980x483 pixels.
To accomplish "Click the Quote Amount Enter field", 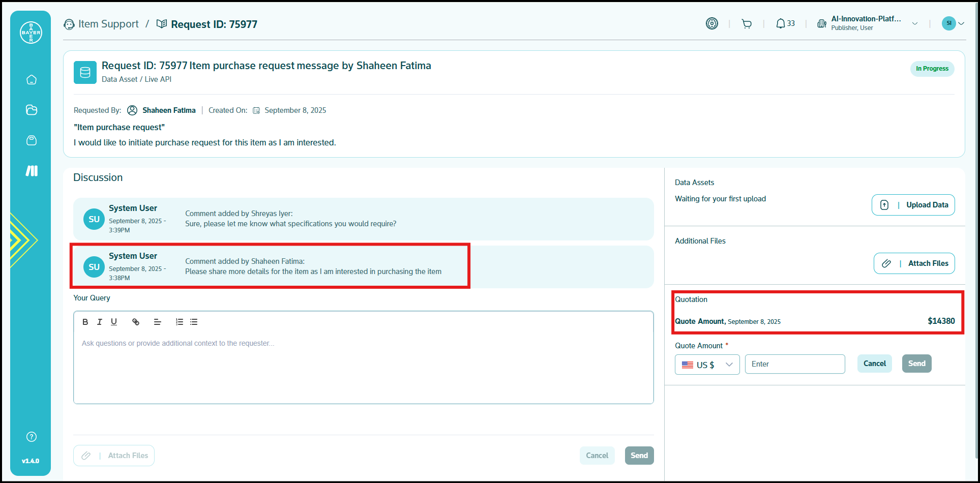I will [x=794, y=364].
